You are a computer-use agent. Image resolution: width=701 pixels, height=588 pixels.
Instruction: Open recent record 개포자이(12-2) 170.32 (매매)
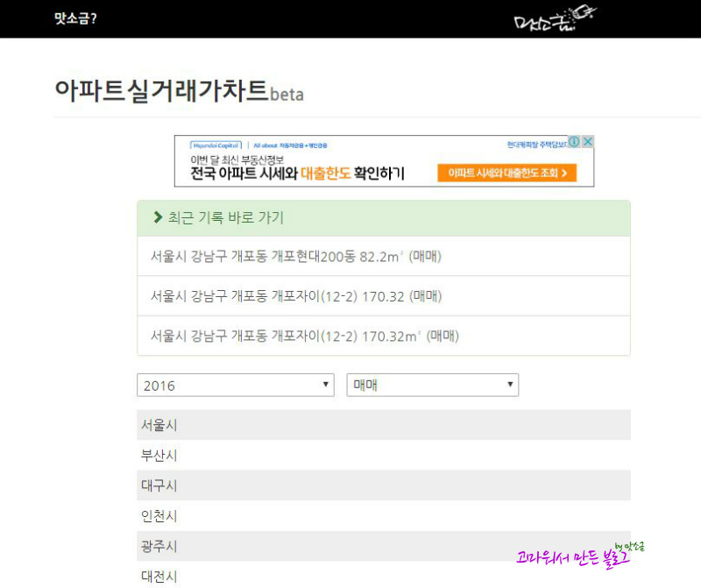tap(384, 296)
